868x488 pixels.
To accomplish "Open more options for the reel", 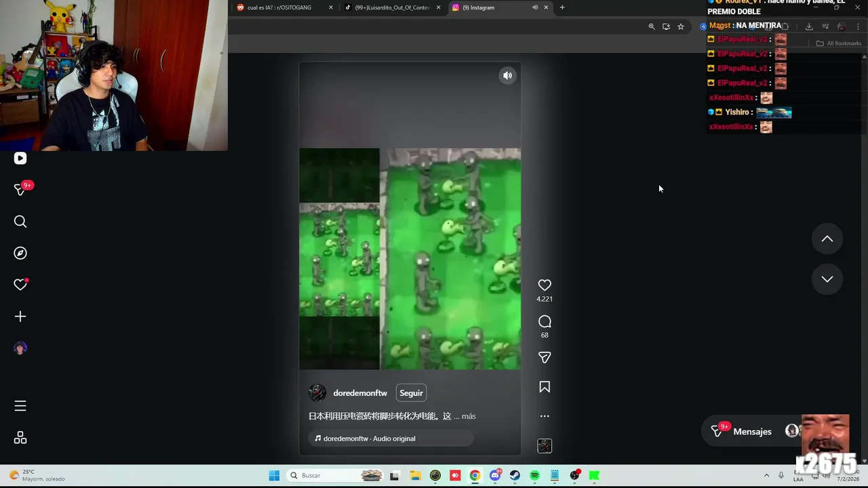I will pyautogui.click(x=545, y=416).
